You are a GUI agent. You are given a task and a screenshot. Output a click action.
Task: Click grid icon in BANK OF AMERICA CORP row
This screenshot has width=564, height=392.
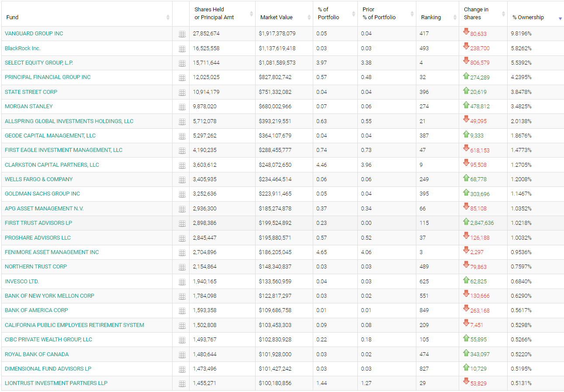click(x=182, y=311)
